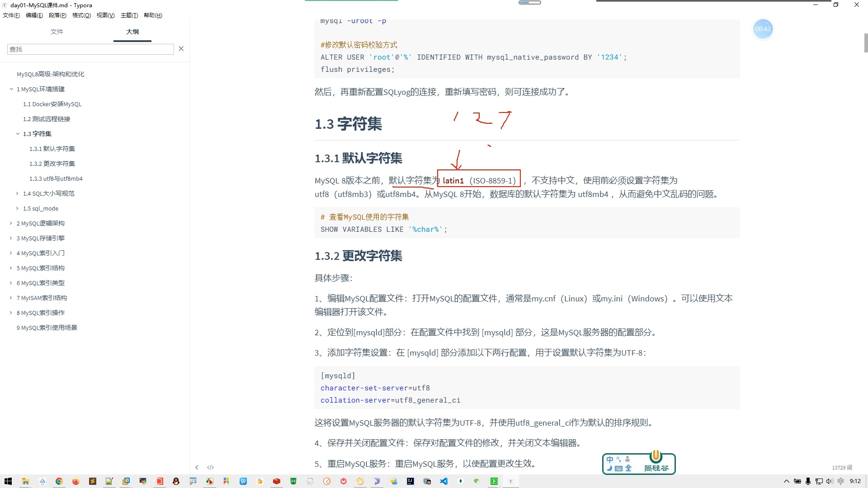Open Visual Studio Code from the taskbar
The width and height of the screenshot is (868, 488).
point(444,481)
